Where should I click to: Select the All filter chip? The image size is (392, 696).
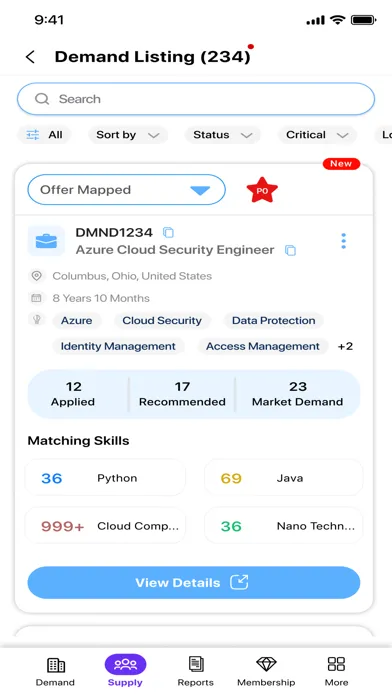(44, 135)
